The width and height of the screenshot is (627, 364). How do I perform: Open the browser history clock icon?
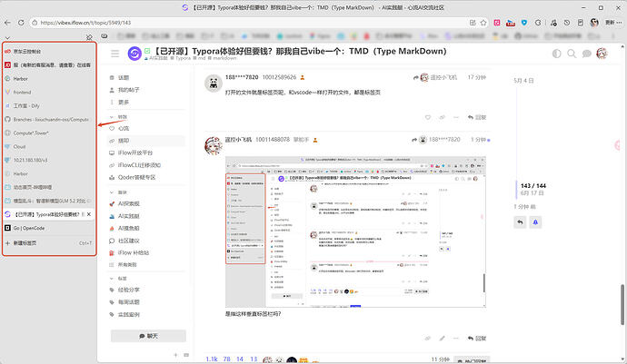click(x=567, y=23)
